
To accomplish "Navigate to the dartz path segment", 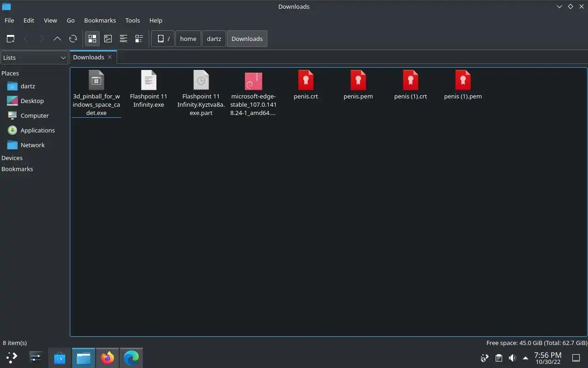I will [214, 39].
